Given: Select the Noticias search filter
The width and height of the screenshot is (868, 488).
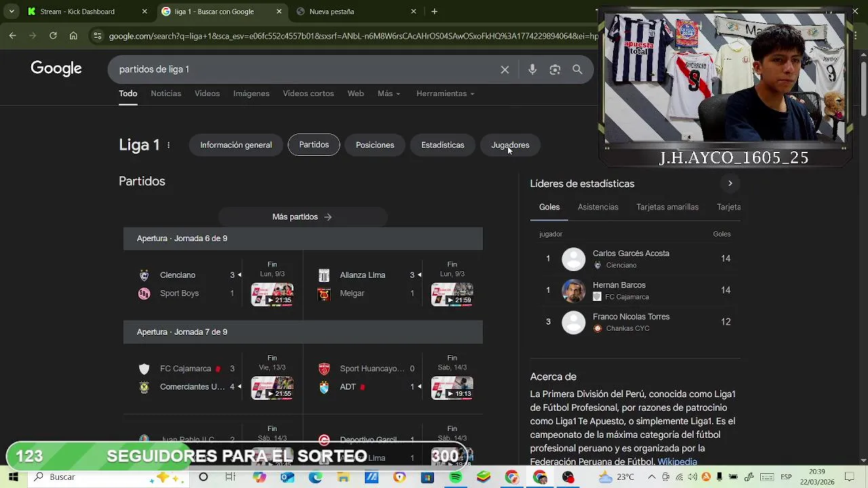Looking at the screenshot, I should pyautogui.click(x=166, y=94).
